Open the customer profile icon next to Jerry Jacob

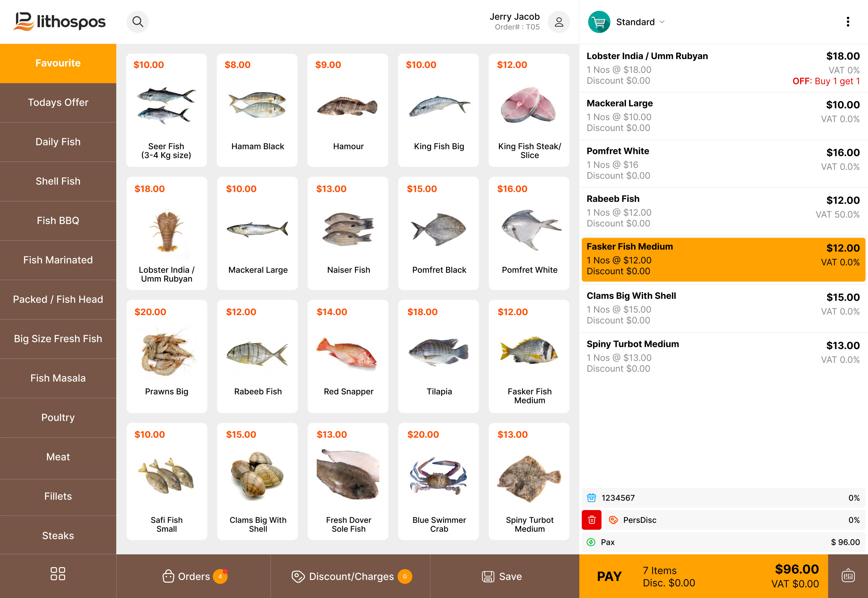click(x=559, y=22)
